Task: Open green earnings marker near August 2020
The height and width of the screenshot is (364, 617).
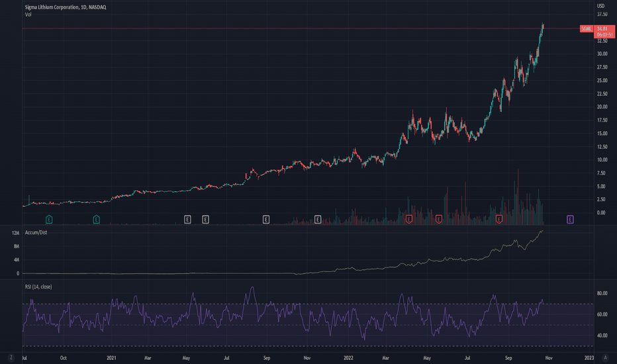Action: (x=49, y=219)
